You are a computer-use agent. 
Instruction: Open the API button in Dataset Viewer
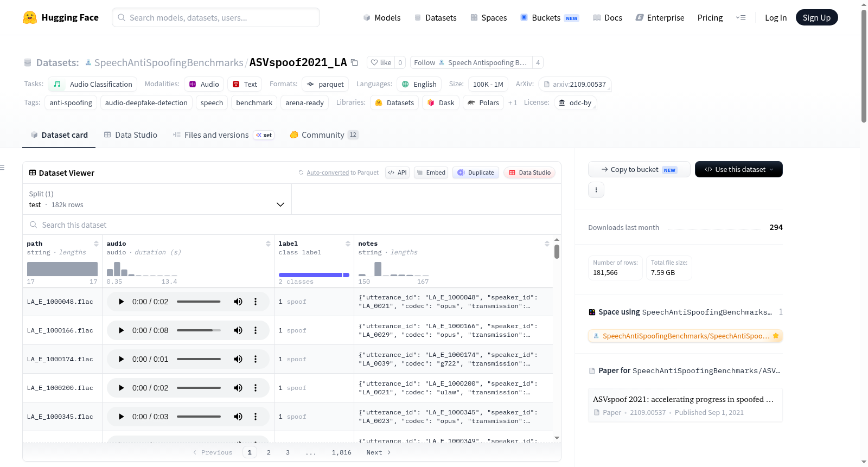click(x=397, y=172)
